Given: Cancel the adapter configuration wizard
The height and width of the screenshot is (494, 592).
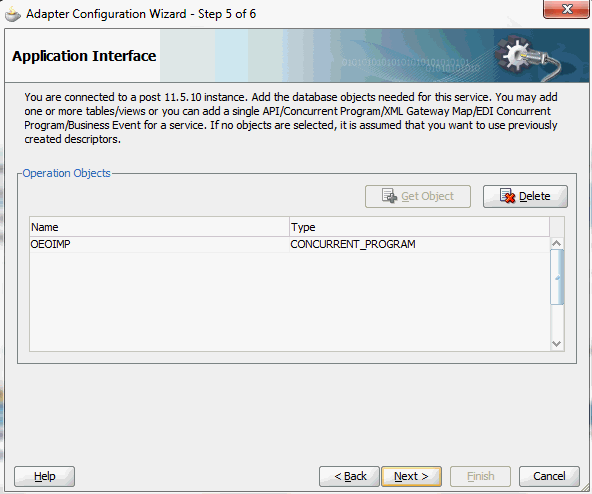Looking at the screenshot, I should coord(549,476).
